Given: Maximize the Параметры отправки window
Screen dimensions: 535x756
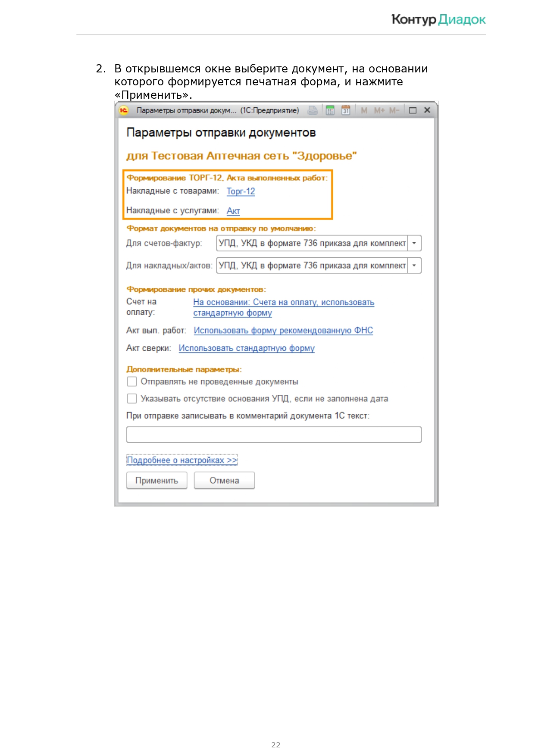Looking at the screenshot, I should pyautogui.click(x=413, y=110).
